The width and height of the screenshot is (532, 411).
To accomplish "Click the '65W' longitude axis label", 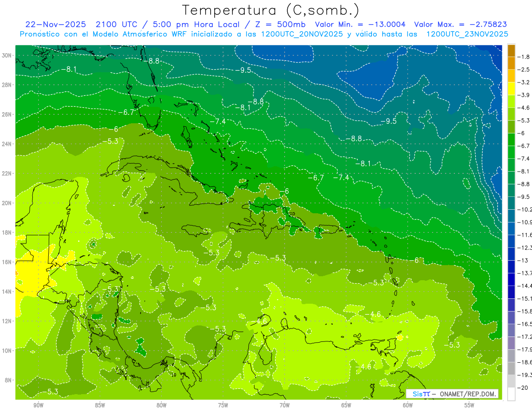I will [346, 405].
